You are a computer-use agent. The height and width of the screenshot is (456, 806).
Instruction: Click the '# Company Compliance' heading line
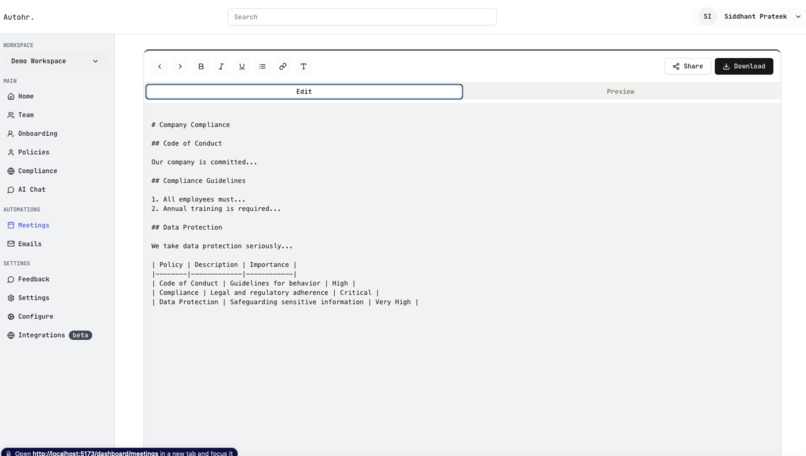pos(191,125)
